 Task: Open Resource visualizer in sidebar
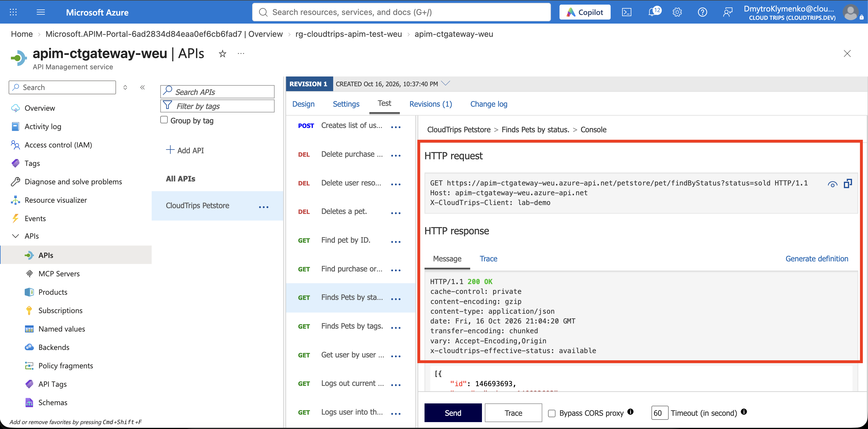tap(56, 200)
